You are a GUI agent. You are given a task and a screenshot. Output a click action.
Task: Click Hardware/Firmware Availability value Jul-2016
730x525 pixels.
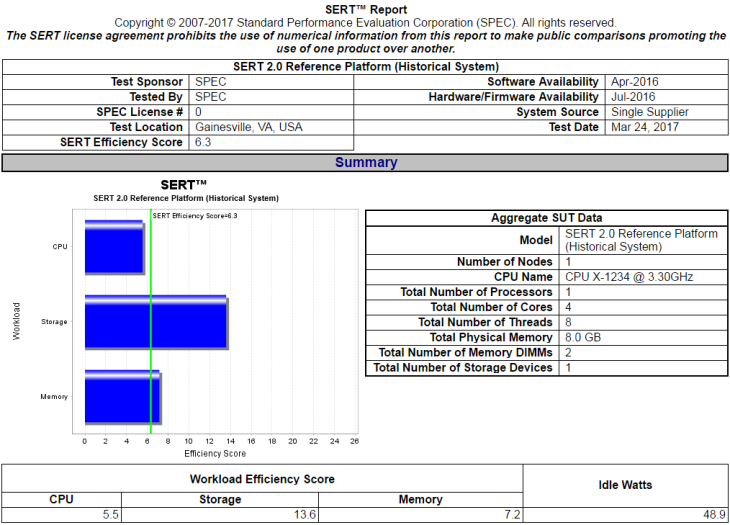pos(633,97)
